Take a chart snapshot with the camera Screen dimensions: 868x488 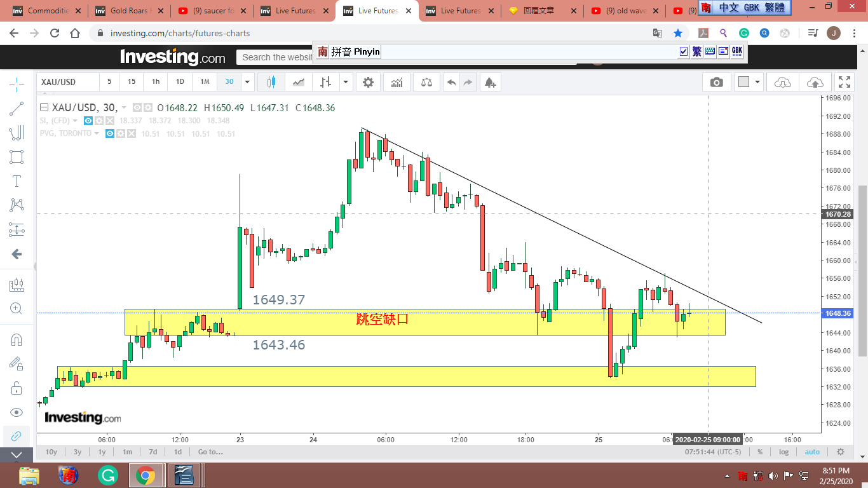tap(717, 82)
